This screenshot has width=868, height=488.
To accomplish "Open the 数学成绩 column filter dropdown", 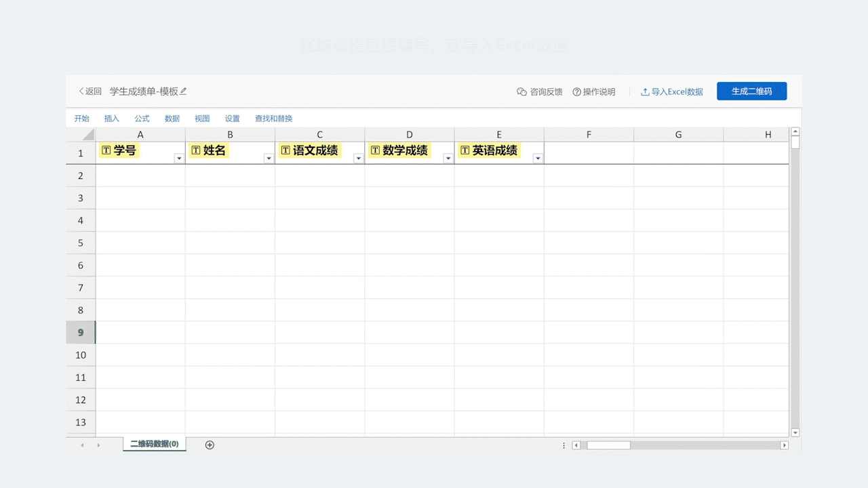I will point(448,159).
